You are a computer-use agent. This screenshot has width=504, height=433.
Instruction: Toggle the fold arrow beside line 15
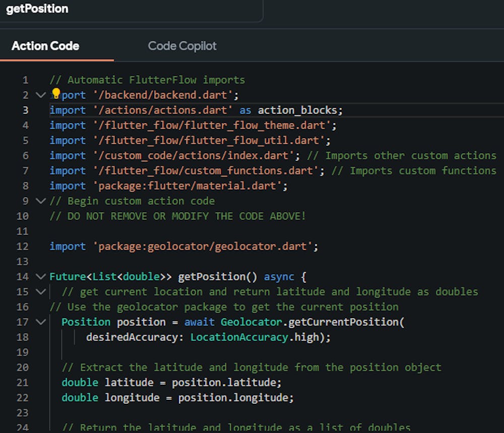coord(40,291)
